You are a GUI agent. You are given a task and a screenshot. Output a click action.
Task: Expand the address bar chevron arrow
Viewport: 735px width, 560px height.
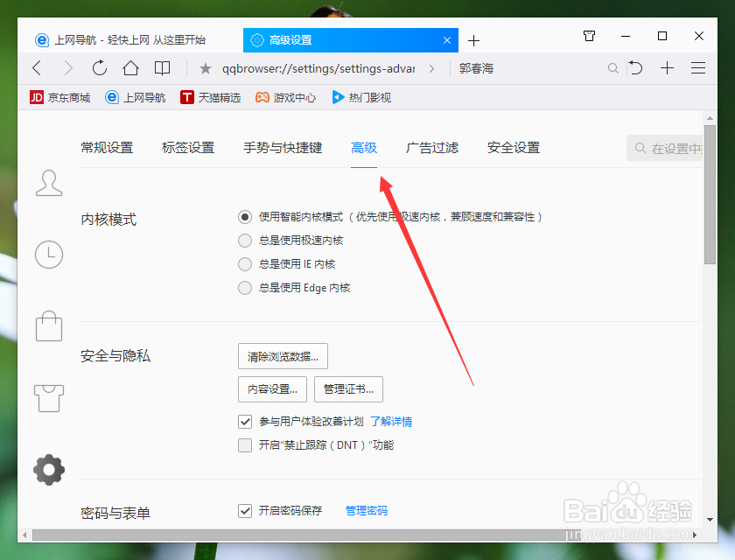431,69
